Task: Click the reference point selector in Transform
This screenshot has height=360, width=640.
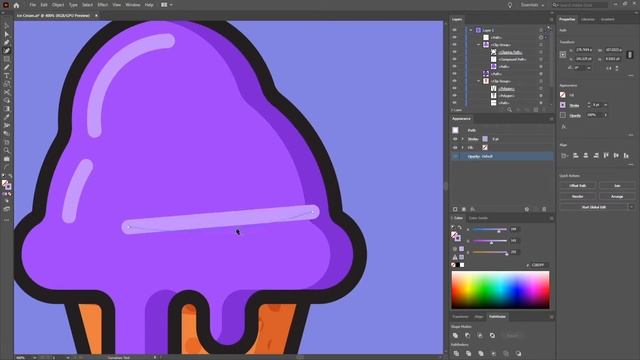Action: 563,54
